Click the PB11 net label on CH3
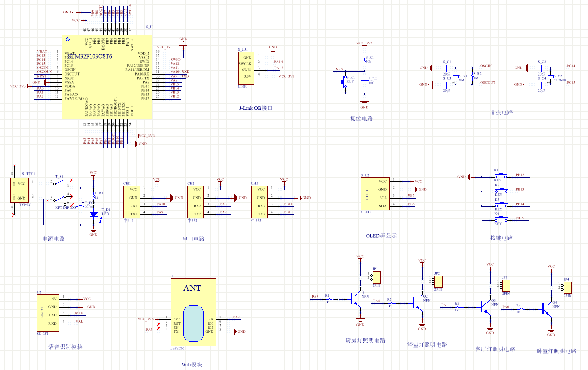Viewport: 588px width, 370px height. tap(288, 204)
